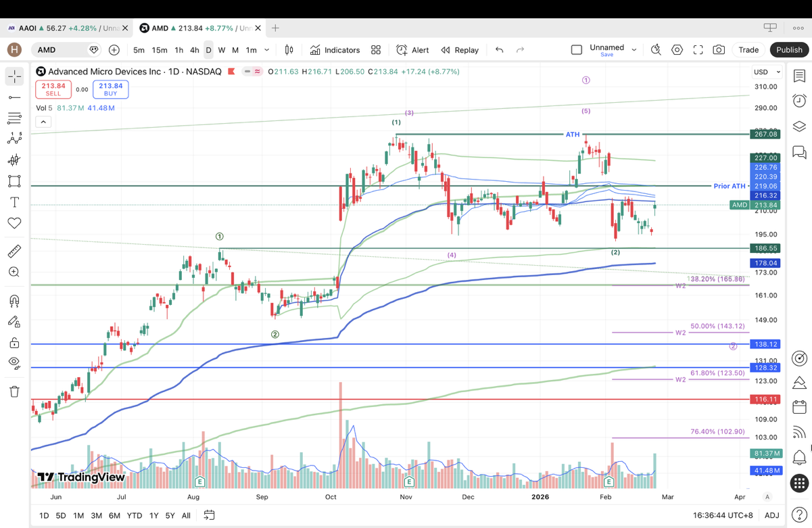This screenshot has width=812, height=528.
Task: Open the quick search icon
Action: tap(656, 50)
